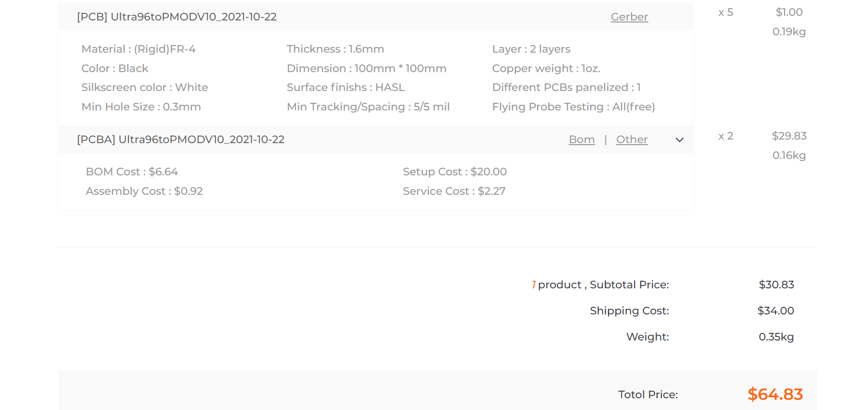Click the Subtotal Price value $30.83
Image resolution: width=868 pixels, height=410 pixels.
776,285
